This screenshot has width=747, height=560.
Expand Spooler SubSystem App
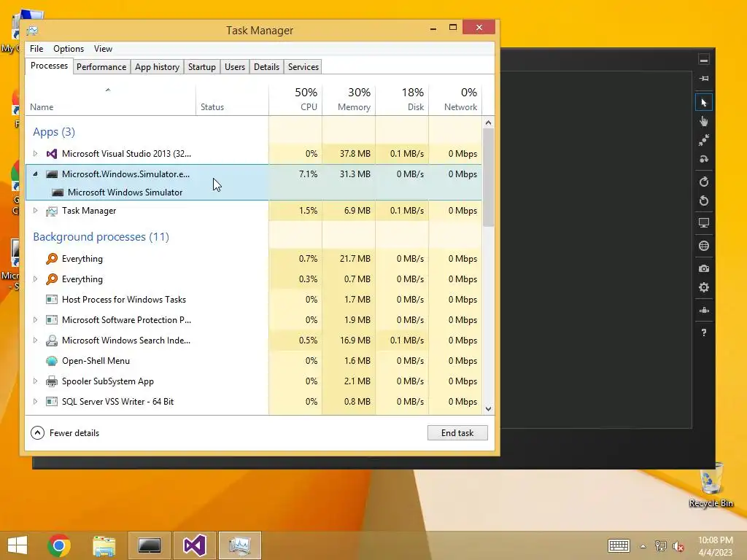[35, 381]
